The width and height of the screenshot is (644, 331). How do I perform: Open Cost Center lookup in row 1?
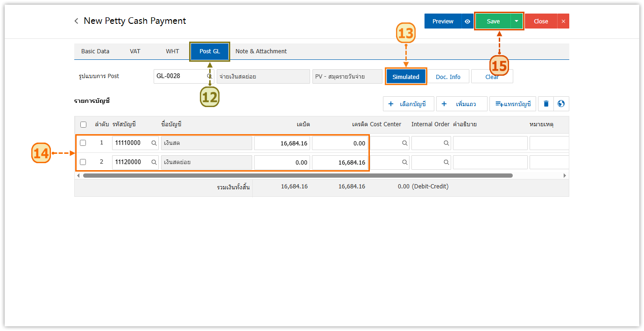(x=404, y=143)
